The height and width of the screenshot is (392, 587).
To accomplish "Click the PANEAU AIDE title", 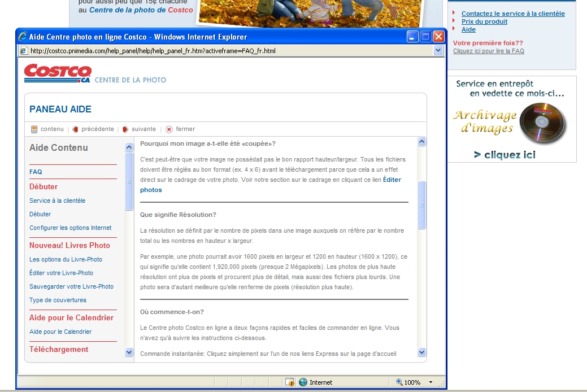I will pyautogui.click(x=60, y=110).
